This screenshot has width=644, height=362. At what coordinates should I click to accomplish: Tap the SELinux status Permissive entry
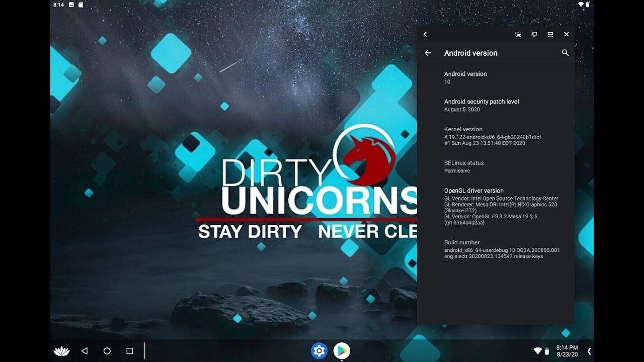tap(496, 166)
